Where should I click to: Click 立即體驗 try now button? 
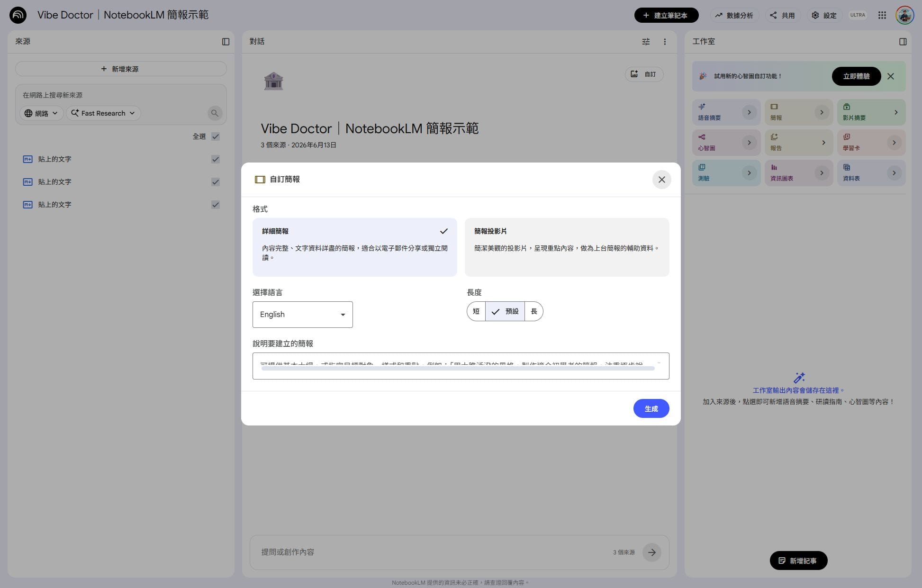[856, 76]
